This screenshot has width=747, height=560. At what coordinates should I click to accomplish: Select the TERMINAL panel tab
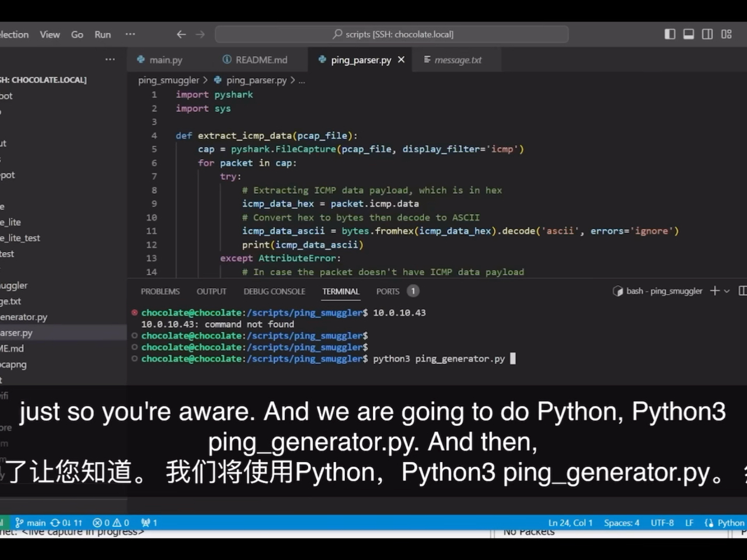click(341, 291)
